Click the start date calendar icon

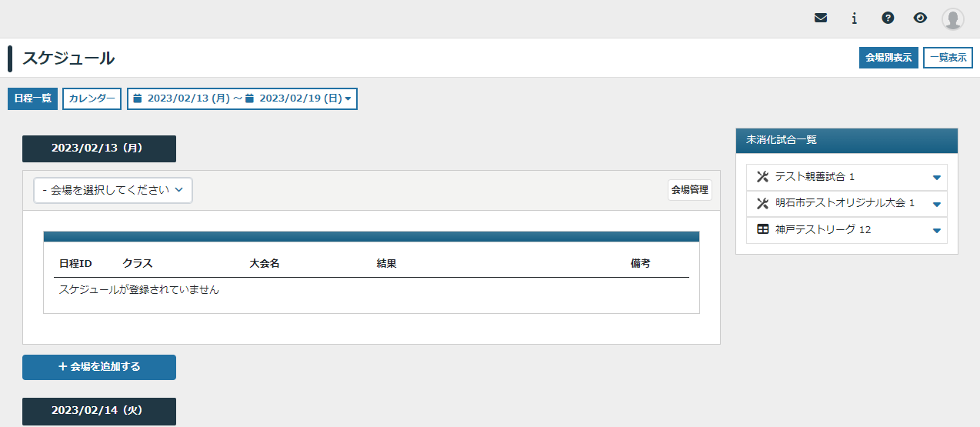(x=138, y=98)
